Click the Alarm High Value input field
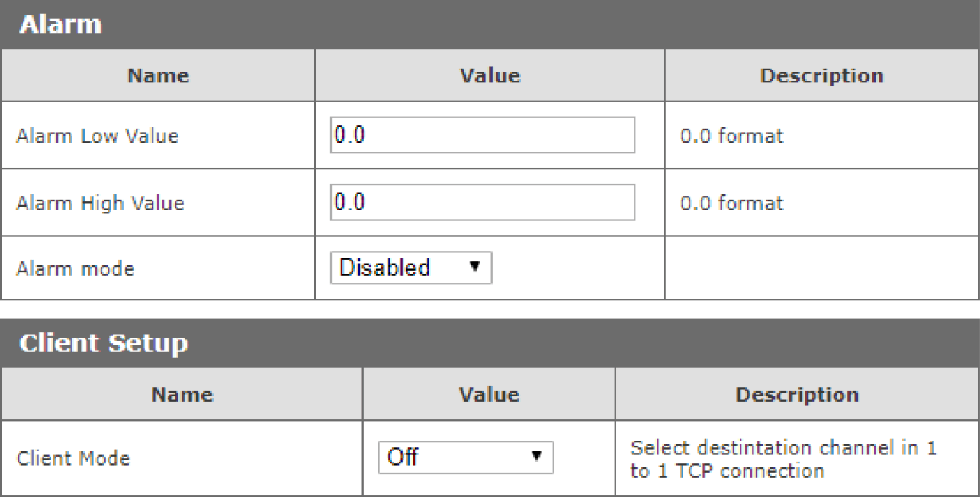 point(482,202)
